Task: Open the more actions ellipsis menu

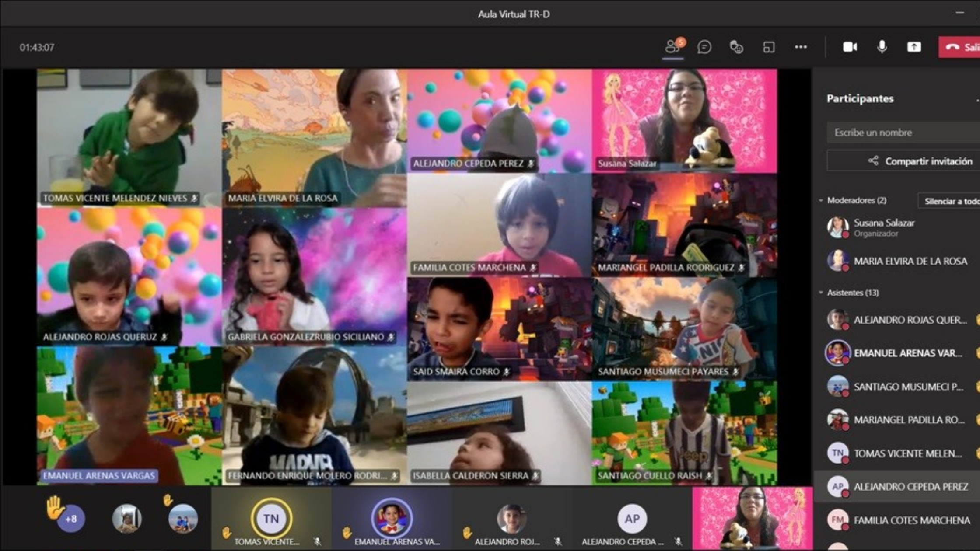Action: (801, 47)
